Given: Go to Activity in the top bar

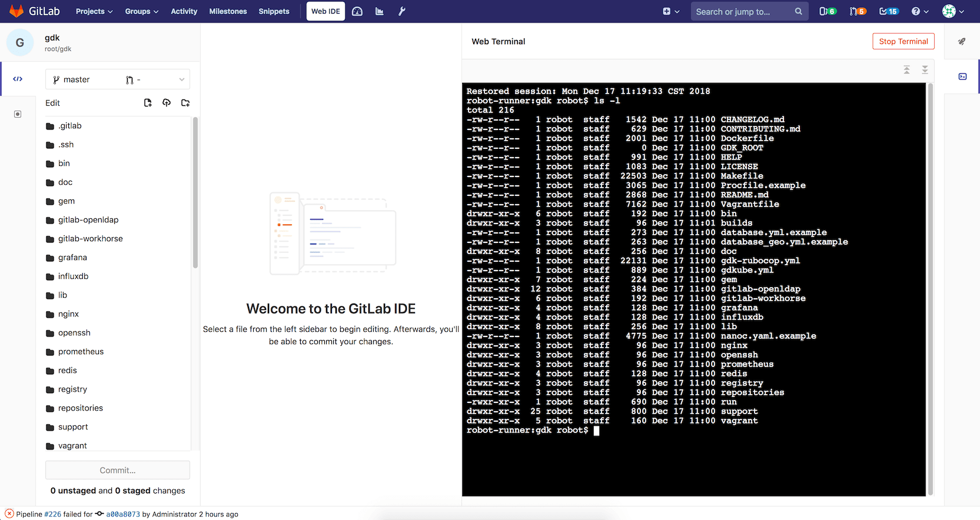Looking at the screenshot, I should (x=184, y=11).
